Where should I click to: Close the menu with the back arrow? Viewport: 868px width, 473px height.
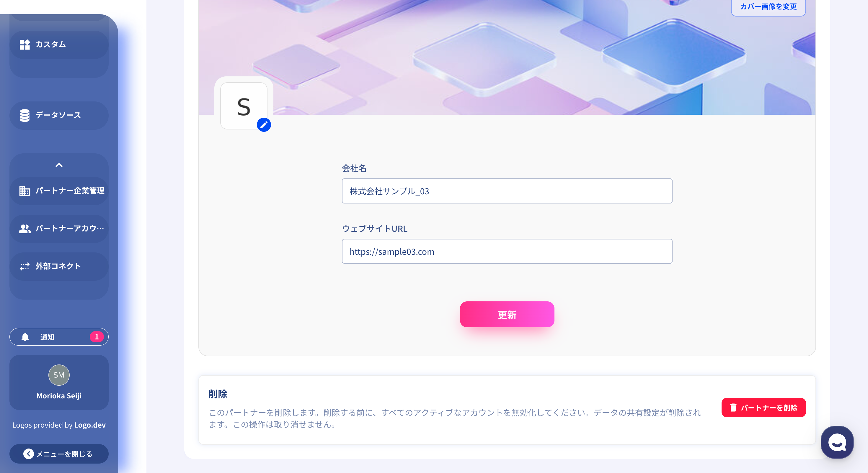point(29,454)
